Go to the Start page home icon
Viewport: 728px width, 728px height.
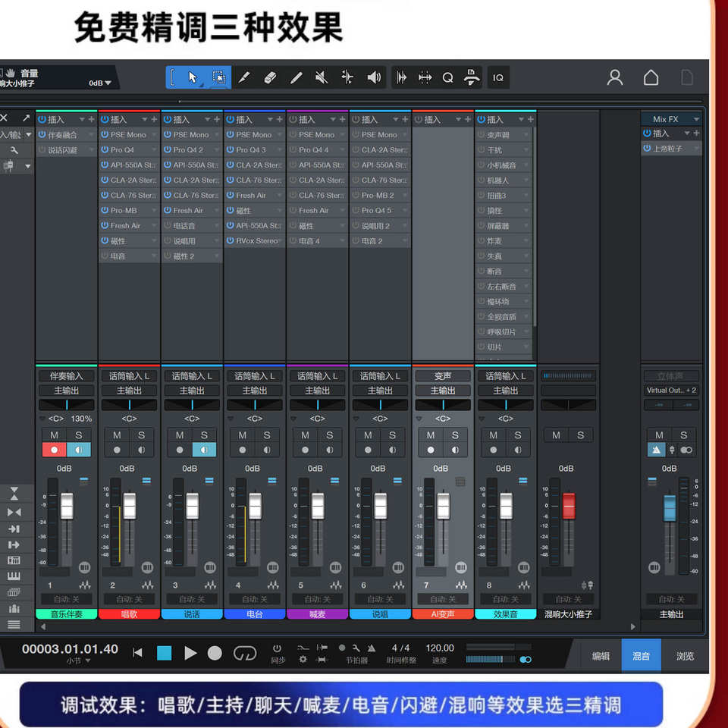651,77
